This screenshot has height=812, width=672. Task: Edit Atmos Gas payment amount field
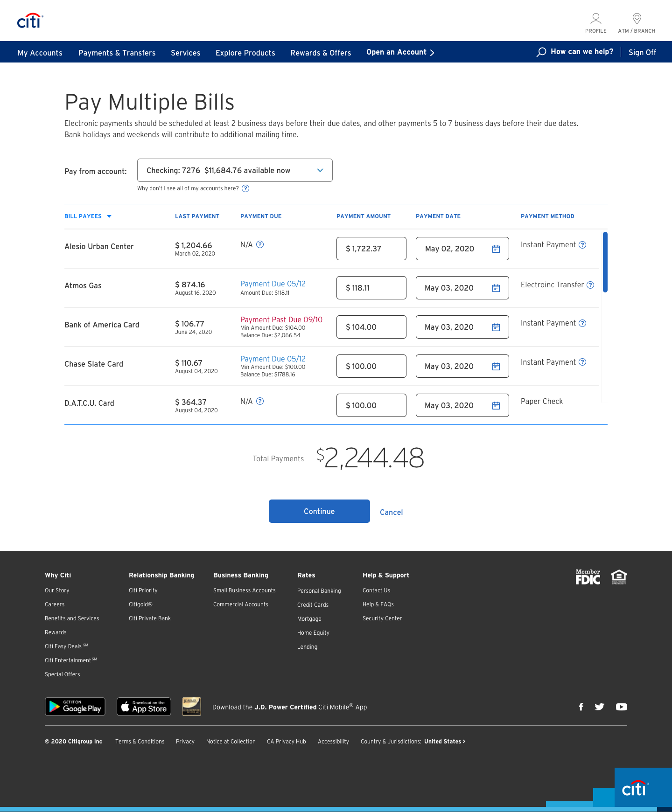[371, 288]
